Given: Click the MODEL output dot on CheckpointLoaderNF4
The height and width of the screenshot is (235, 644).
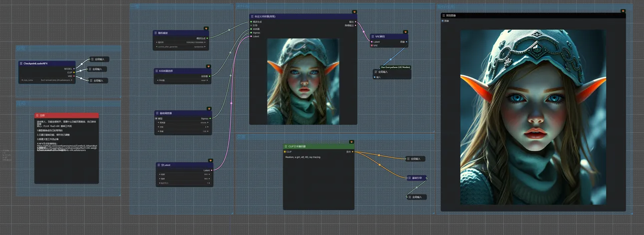Looking at the screenshot, I should click(x=74, y=69).
